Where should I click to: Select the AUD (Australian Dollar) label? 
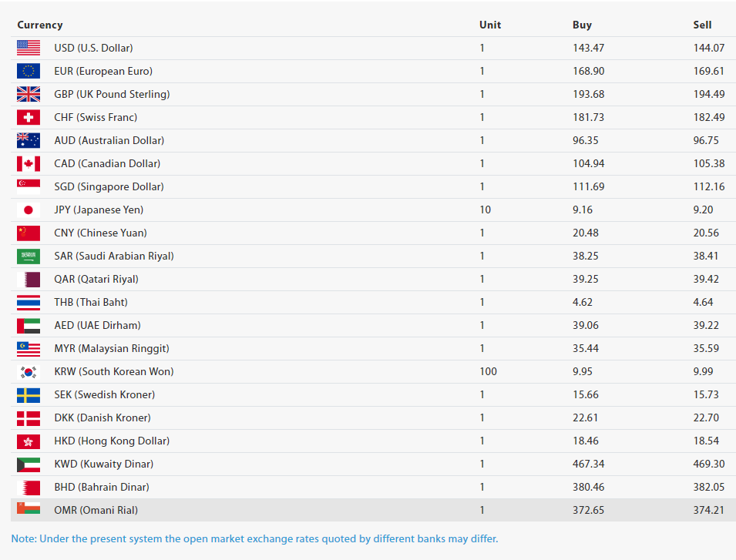click(109, 140)
